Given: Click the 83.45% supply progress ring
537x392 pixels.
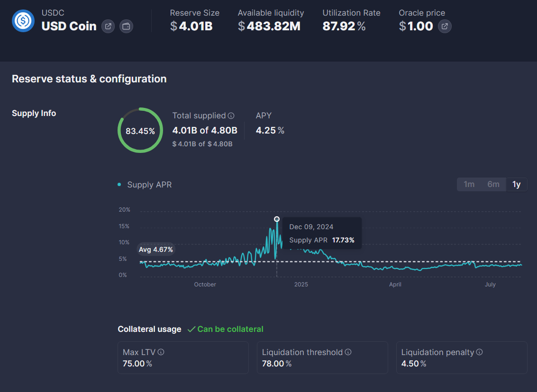Looking at the screenshot, I should [140, 130].
